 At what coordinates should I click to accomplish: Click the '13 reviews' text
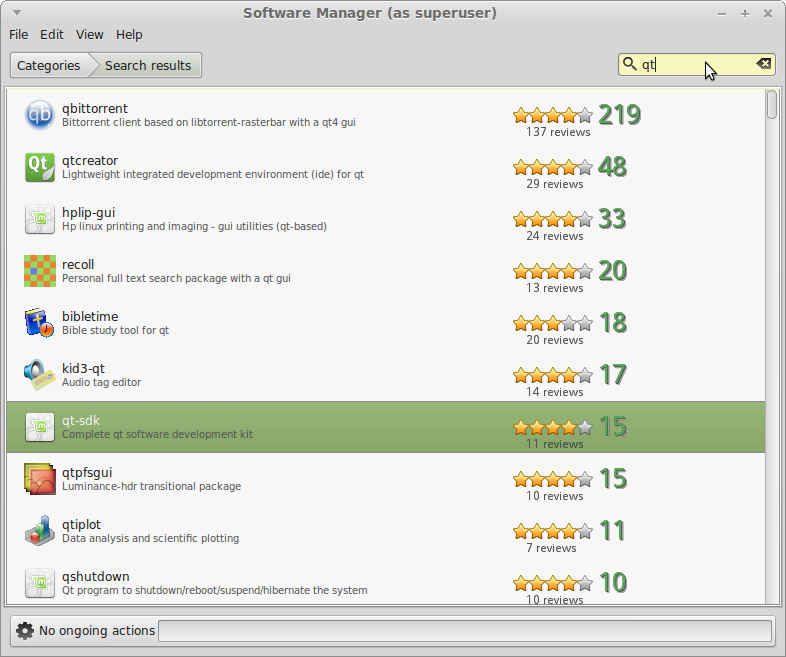[555, 288]
